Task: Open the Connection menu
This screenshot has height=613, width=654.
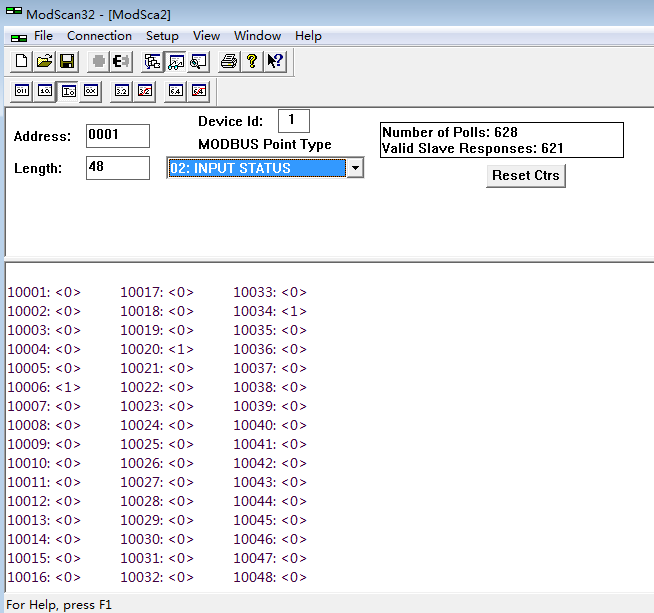Action: pyautogui.click(x=99, y=36)
